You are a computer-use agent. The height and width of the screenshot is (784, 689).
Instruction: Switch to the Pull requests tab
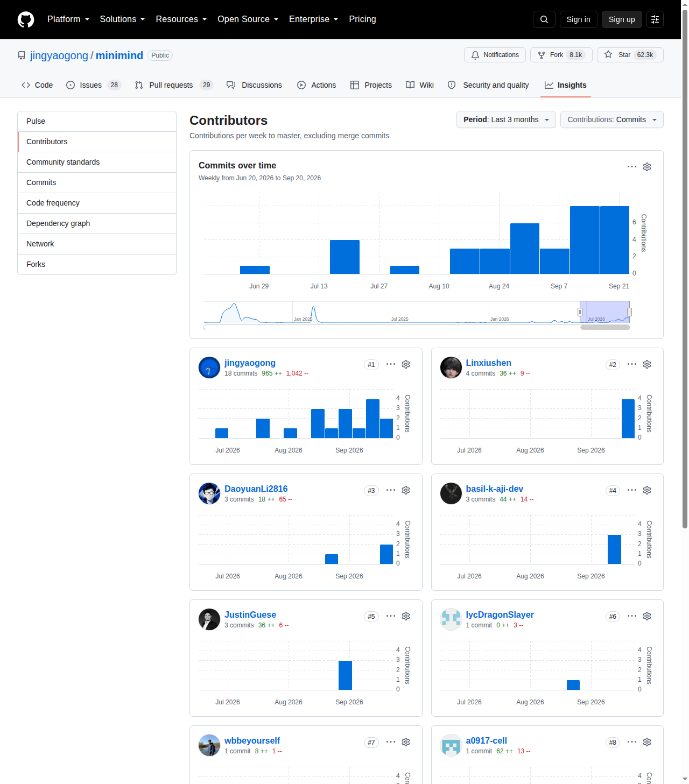click(x=174, y=85)
